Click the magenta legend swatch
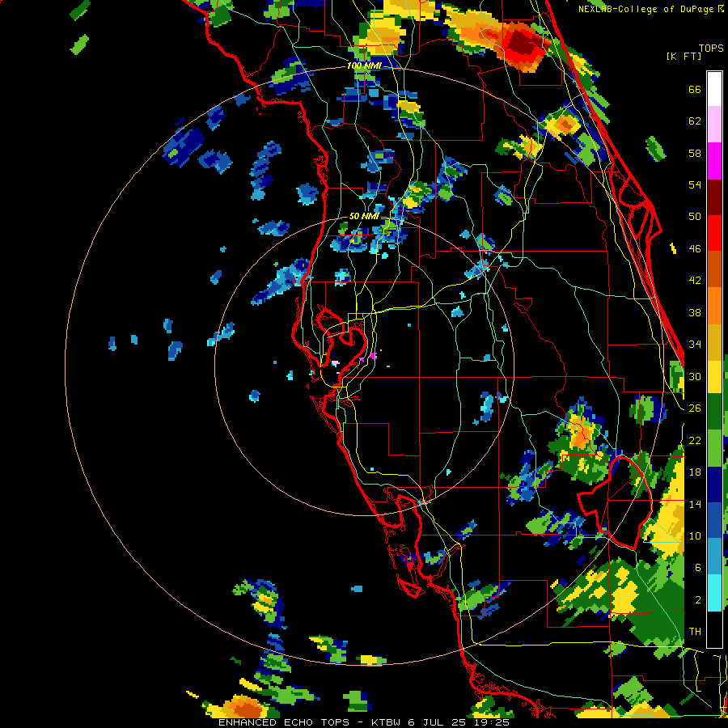This screenshot has width=728, height=728. [x=714, y=161]
